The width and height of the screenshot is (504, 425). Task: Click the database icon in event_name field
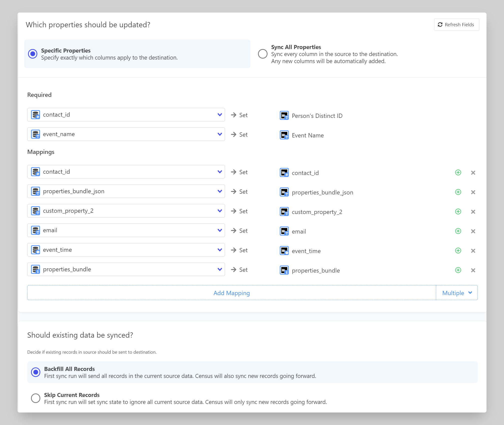pyautogui.click(x=36, y=134)
